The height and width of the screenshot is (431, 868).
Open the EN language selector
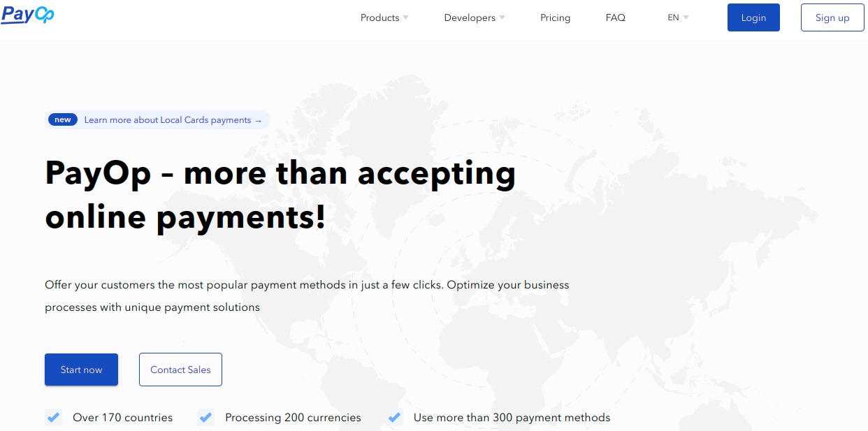coord(678,17)
